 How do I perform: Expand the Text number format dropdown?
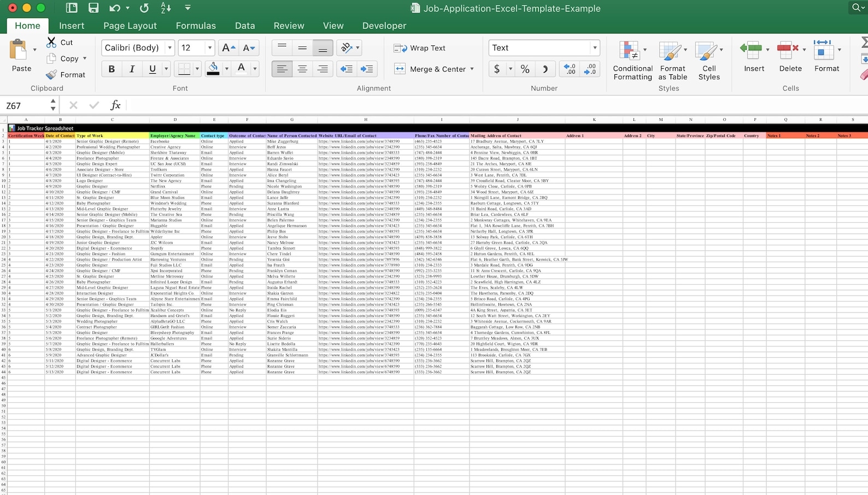[595, 48]
